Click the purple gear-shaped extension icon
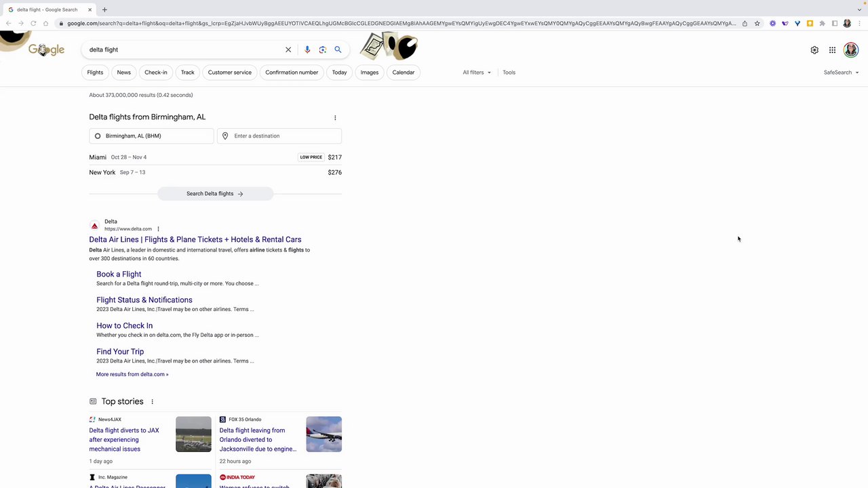868x488 pixels. pyautogui.click(x=772, y=23)
